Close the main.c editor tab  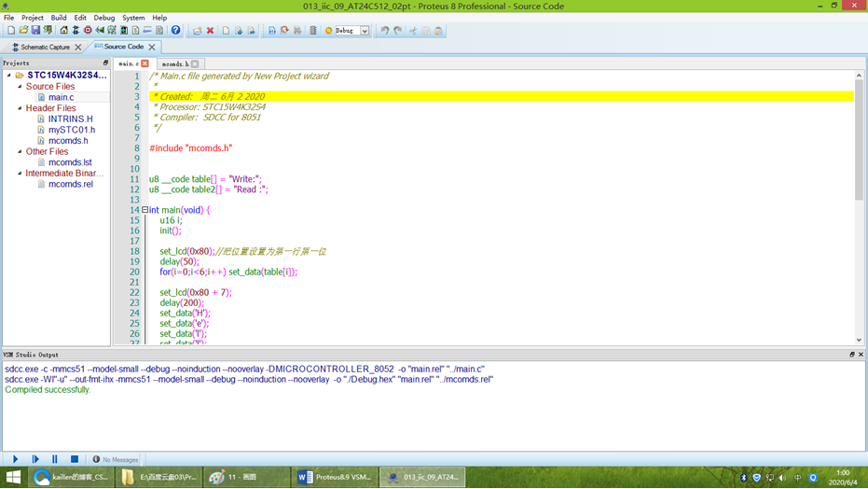click(145, 63)
